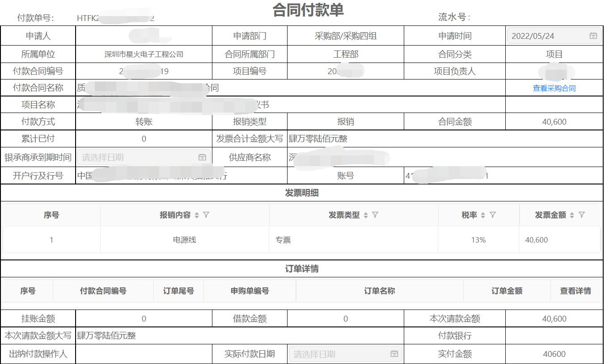The width and height of the screenshot is (605, 364).
Task: Click the sort arrows beside 报销内容
Action: 197,215
